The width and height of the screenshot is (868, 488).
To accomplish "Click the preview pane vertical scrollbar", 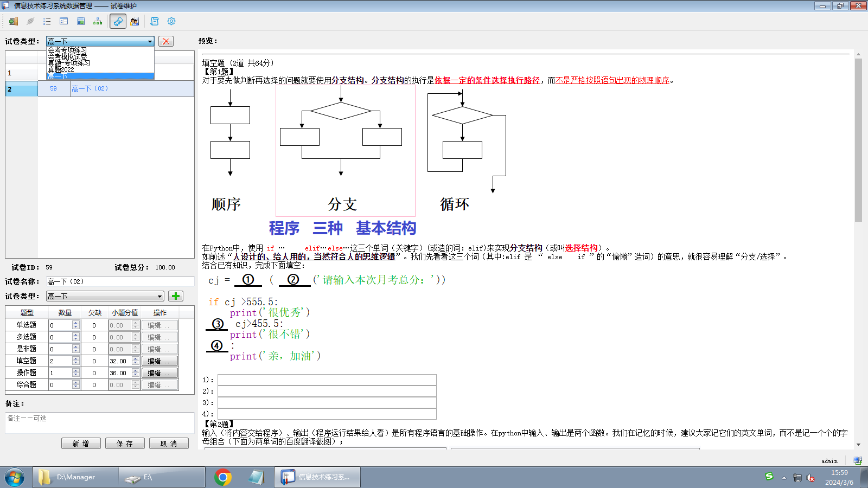I will pyautogui.click(x=858, y=141).
